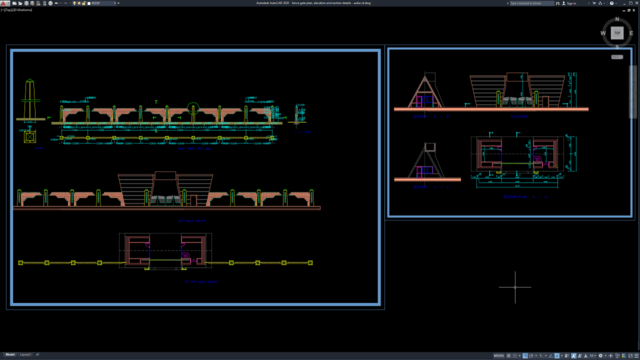640x360 pixels.
Task: Click the Hardware Acceleration icon
Action: (624, 356)
